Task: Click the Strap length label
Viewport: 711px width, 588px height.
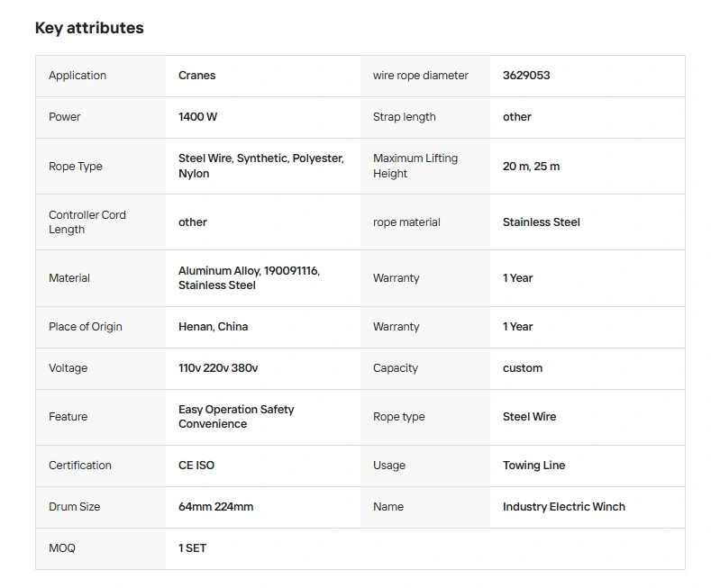Action: [404, 117]
